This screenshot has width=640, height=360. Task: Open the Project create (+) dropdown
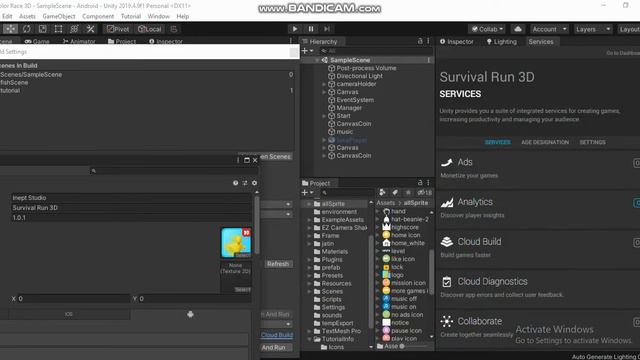click(x=307, y=193)
